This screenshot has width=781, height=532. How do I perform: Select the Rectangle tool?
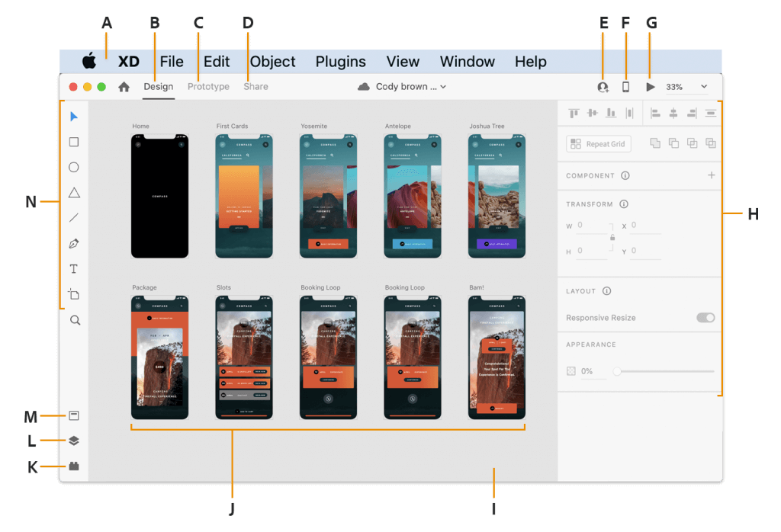pos(74,142)
